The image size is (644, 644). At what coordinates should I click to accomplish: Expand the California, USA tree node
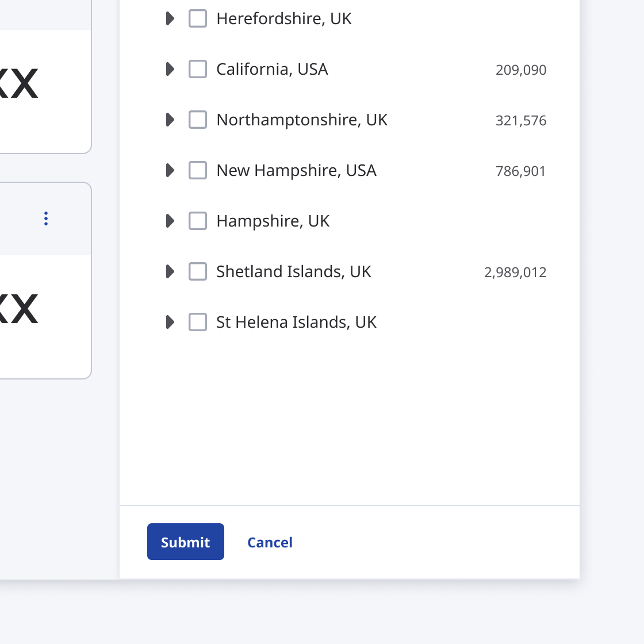(x=170, y=69)
